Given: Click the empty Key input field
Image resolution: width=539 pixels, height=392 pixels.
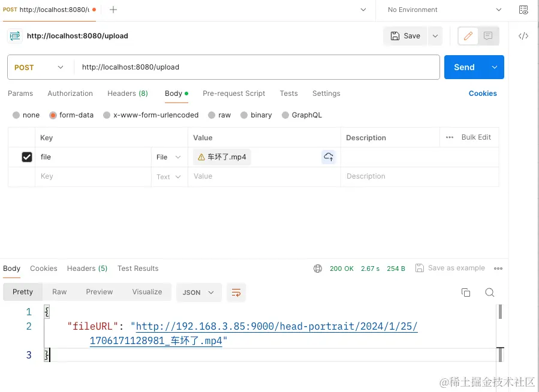Looking at the screenshot, I should click(93, 177).
